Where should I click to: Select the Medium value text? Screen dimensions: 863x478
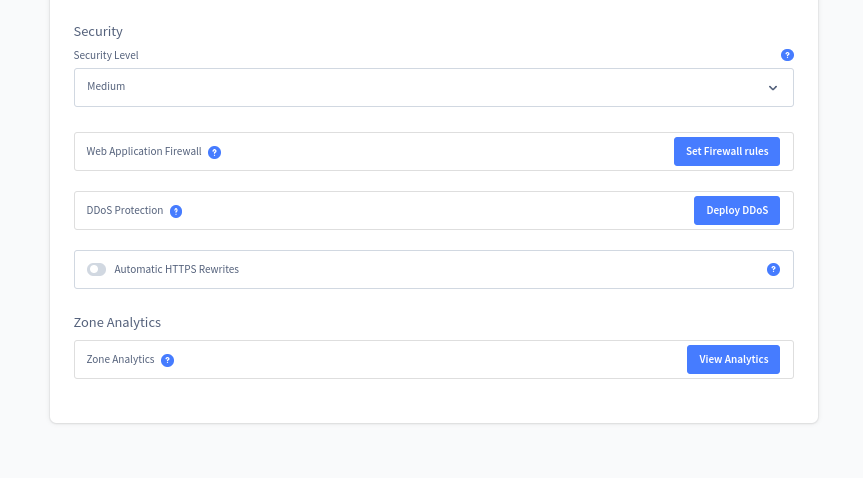[106, 86]
